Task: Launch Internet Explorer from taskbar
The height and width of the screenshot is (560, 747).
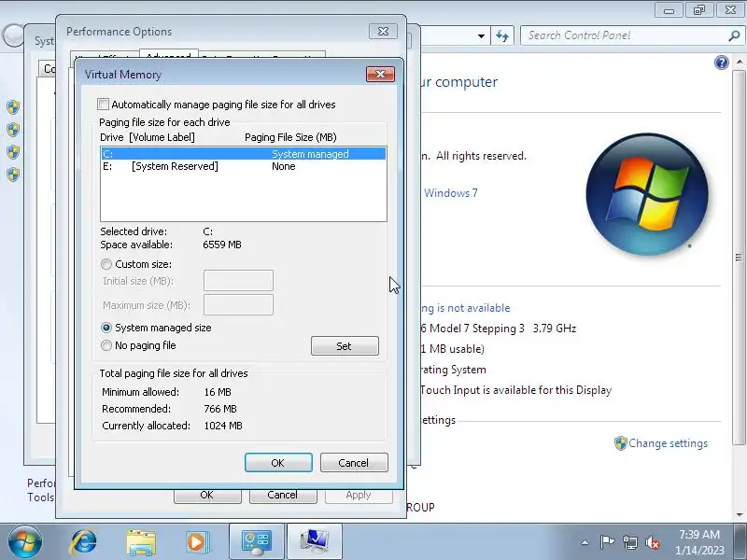Action: tap(84, 542)
